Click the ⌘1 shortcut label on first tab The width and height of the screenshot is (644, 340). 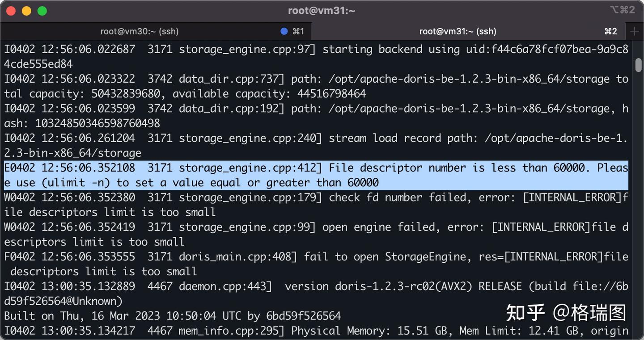pyautogui.click(x=298, y=31)
